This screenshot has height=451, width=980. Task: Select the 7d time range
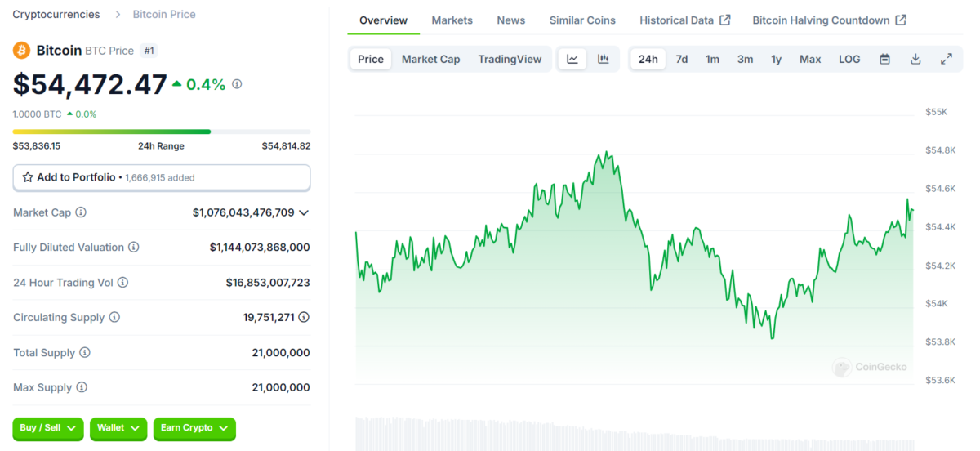[681, 59]
